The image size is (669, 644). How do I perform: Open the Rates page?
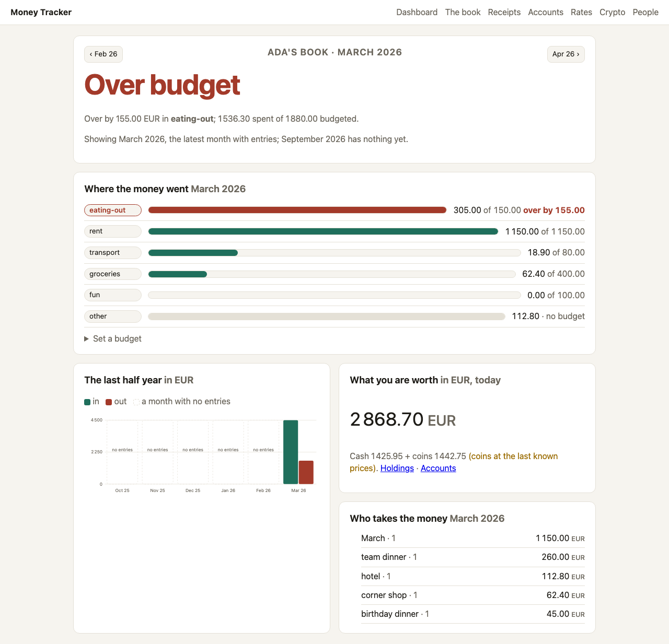pos(581,12)
